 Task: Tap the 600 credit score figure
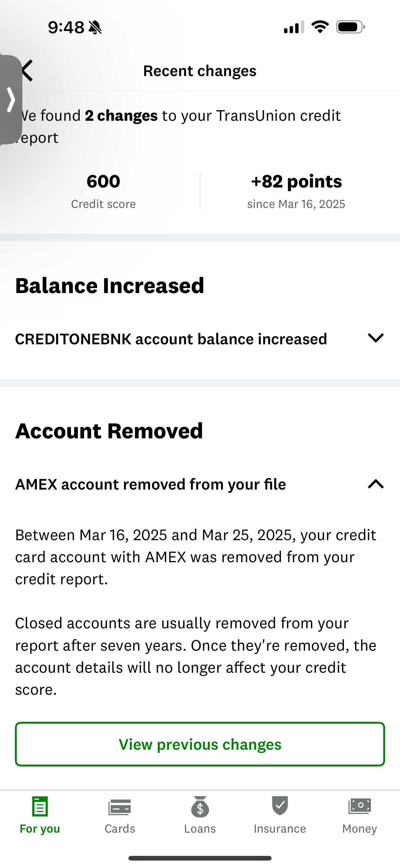tap(103, 182)
